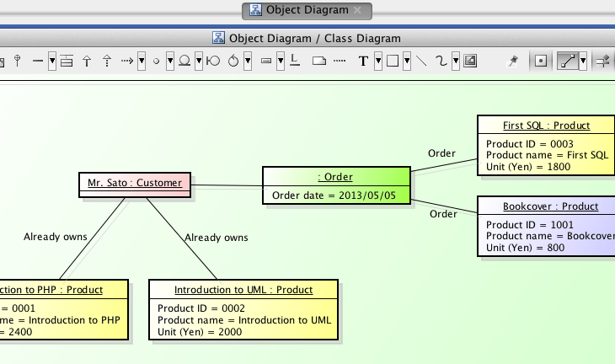The image size is (615, 364).
Task: Open dropdown next to Text tool
Action: (378, 61)
